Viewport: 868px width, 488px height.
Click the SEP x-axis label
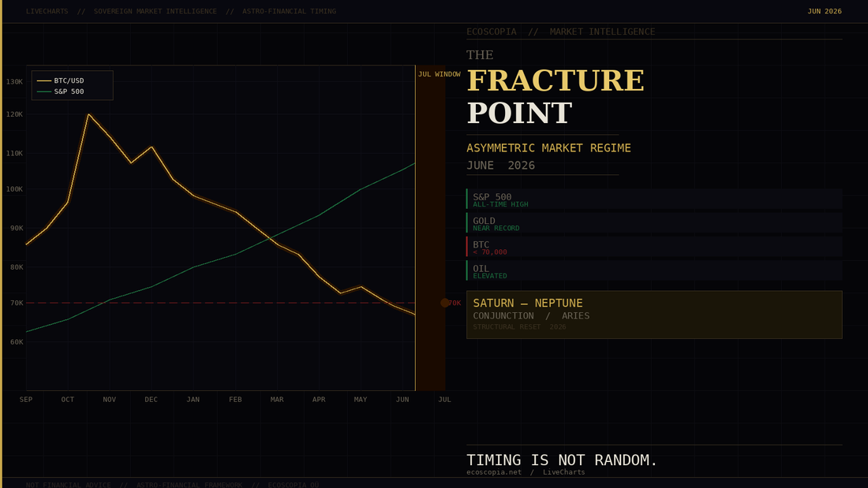tap(26, 400)
